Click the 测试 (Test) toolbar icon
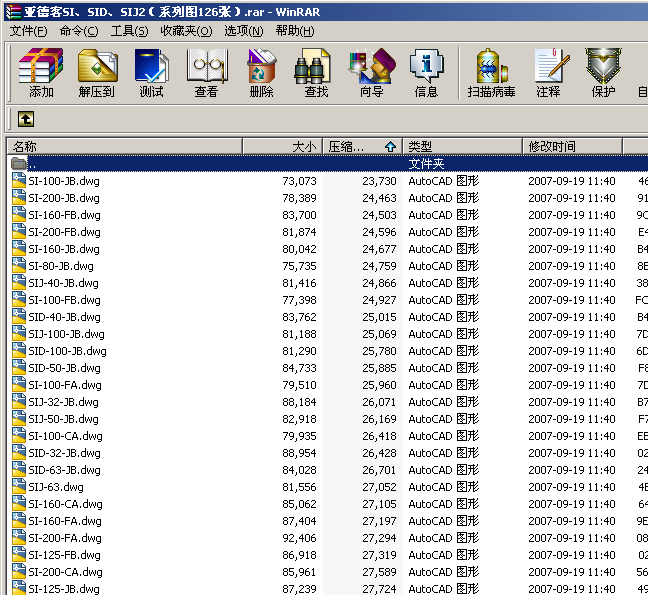The height and width of the screenshot is (595, 648). (x=152, y=66)
